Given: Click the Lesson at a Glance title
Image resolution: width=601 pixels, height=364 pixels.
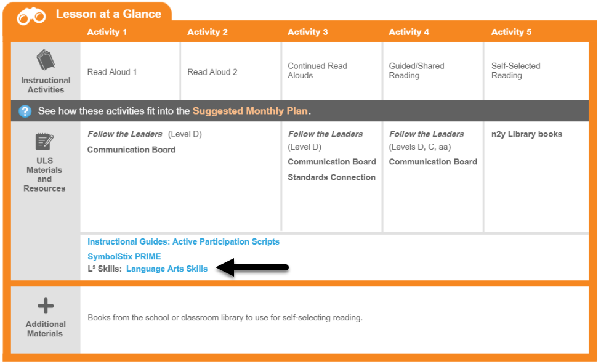Looking at the screenshot, I should [108, 14].
